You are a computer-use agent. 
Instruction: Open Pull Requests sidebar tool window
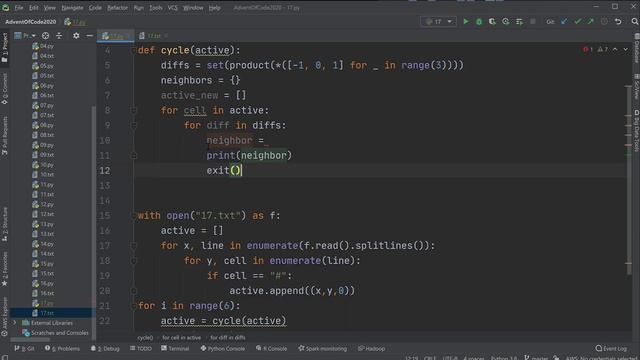tap(4, 136)
